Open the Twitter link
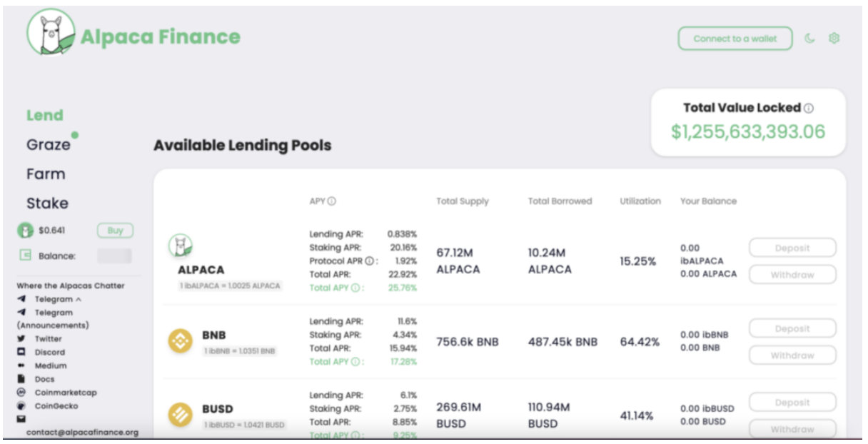Screen dimensions: 868x444 point(49,339)
